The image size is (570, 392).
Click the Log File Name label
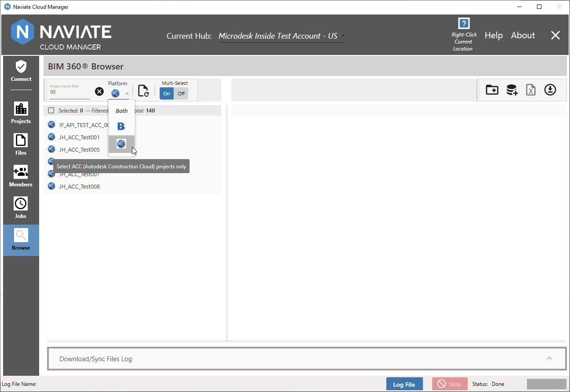(19, 384)
